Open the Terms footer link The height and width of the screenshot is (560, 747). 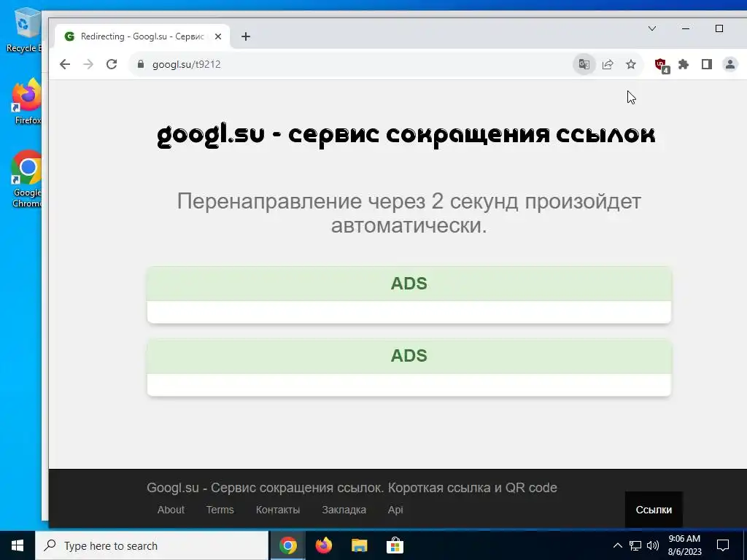tap(220, 510)
